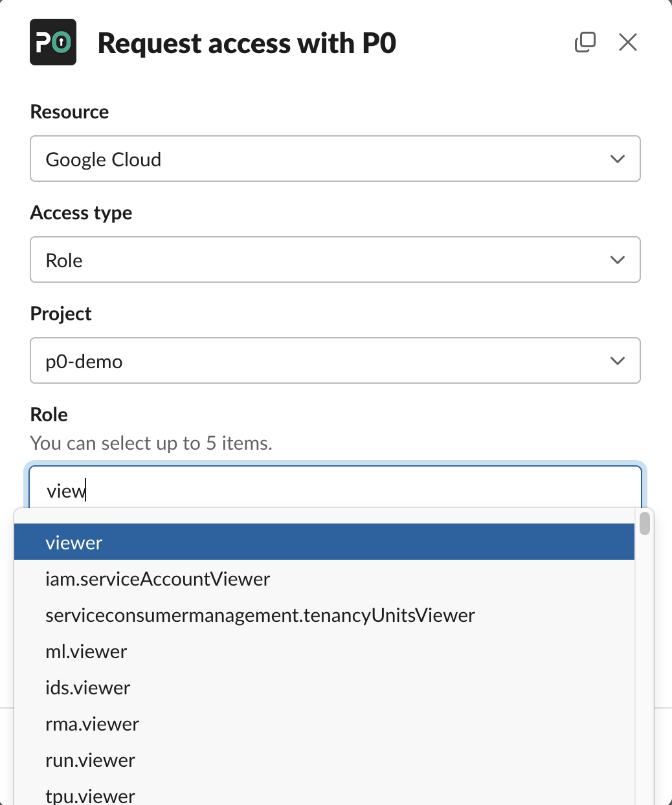Click the role list scrollbar thumb
The height and width of the screenshot is (805, 672).
[x=644, y=524]
